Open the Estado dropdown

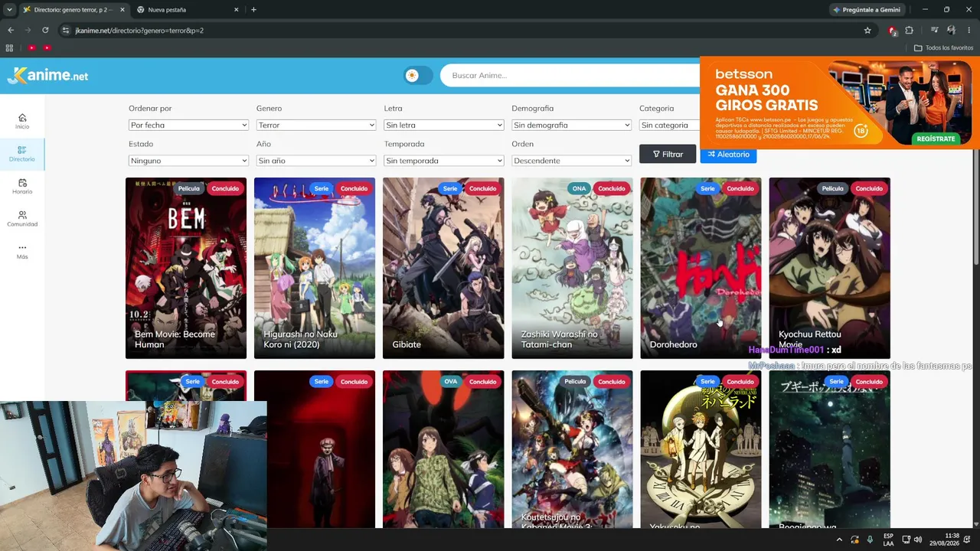188,161
